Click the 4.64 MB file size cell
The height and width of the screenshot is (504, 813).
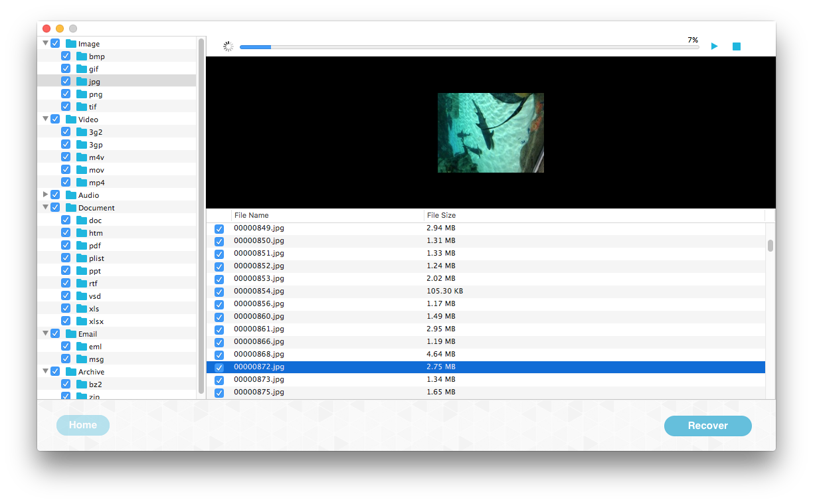(x=441, y=355)
